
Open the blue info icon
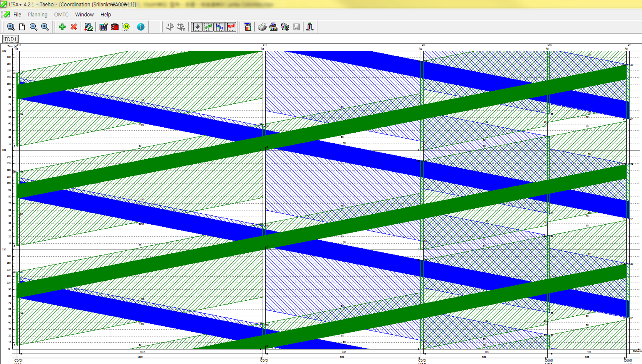click(x=141, y=27)
